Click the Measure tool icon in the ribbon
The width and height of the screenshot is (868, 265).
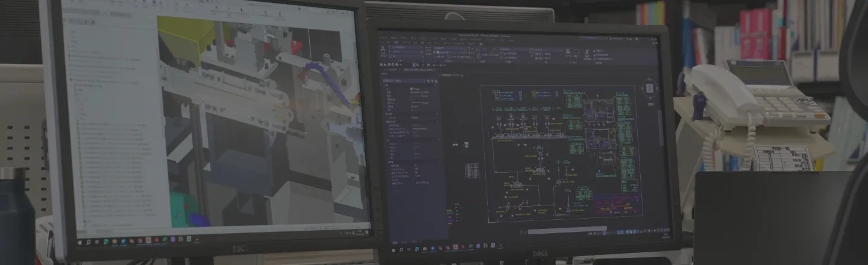(x=587, y=50)
